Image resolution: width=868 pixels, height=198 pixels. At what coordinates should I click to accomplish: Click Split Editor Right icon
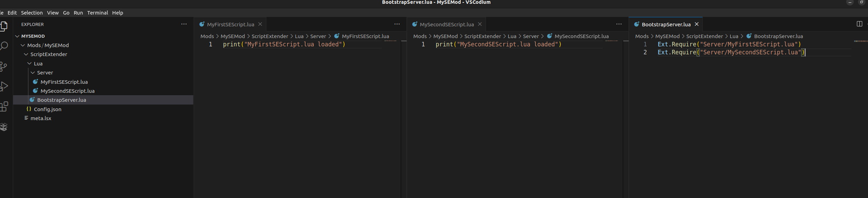tap(859, 24)
